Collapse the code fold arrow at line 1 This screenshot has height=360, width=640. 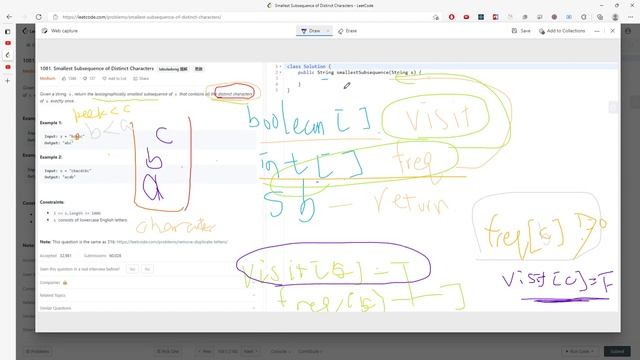280,66
